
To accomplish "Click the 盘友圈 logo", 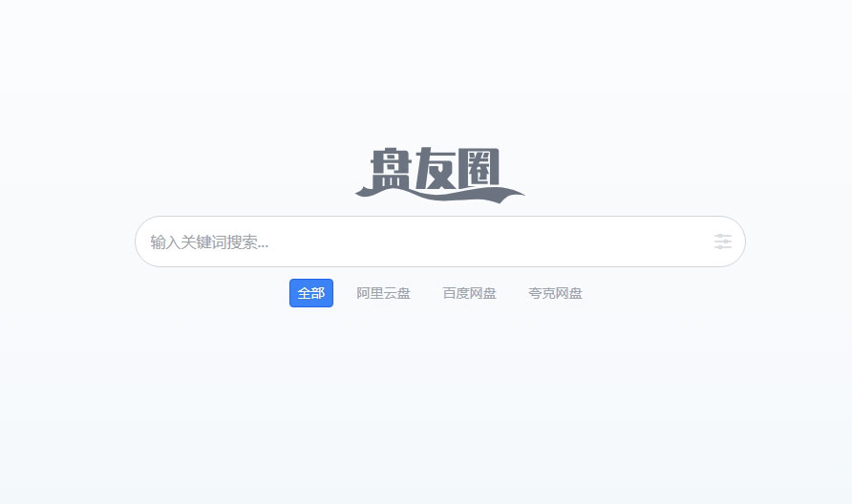I will tap(439, 175).
